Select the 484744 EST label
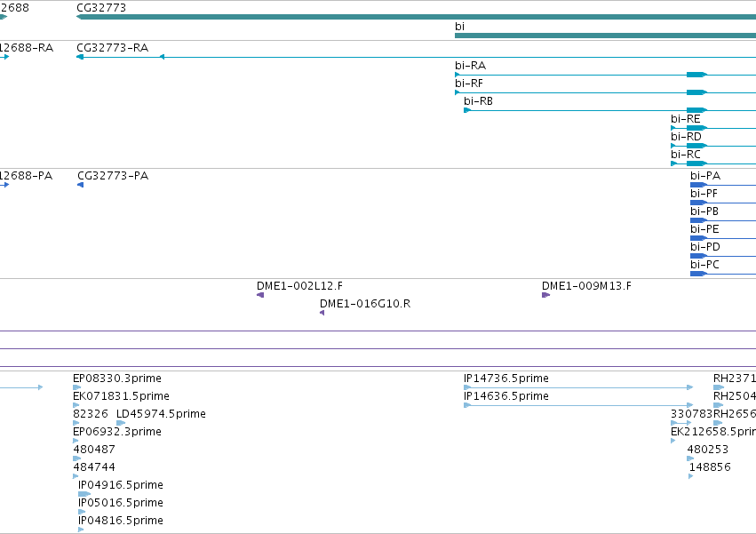The height and width of the screenshot is (534, 756). coord(94,467)
